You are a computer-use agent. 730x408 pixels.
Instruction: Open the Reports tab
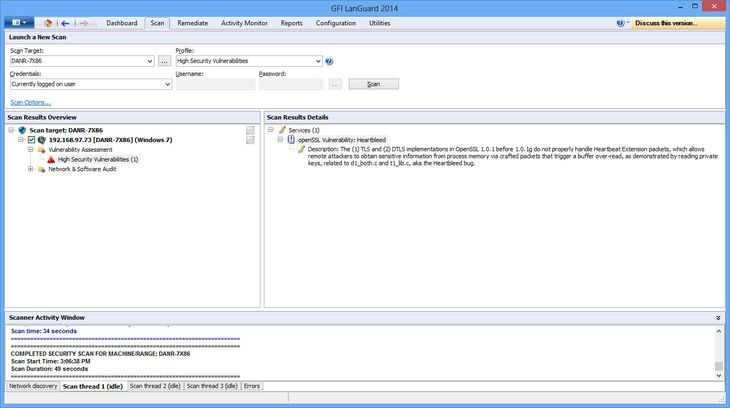coord(291,23)
